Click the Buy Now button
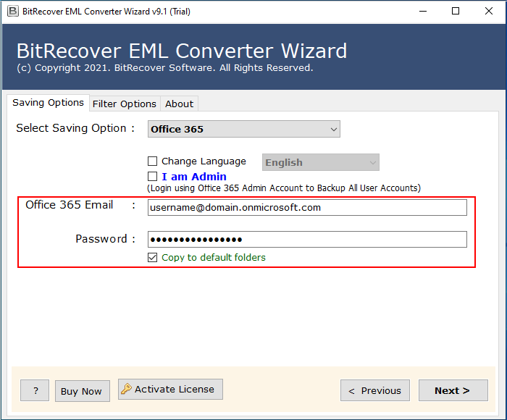The width and height of the screenshot is (507, 420). 81,391
